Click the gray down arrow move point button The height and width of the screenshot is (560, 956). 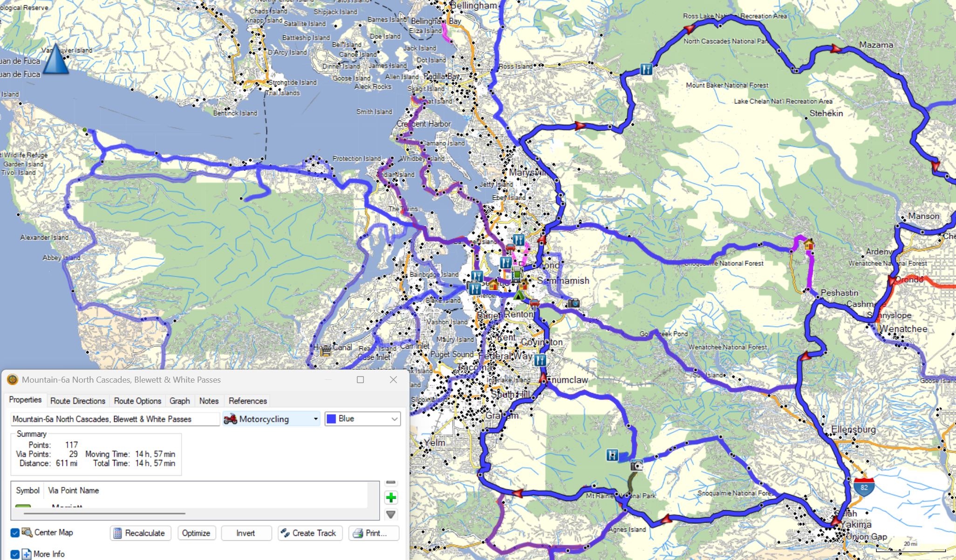[x=391, y=514]
